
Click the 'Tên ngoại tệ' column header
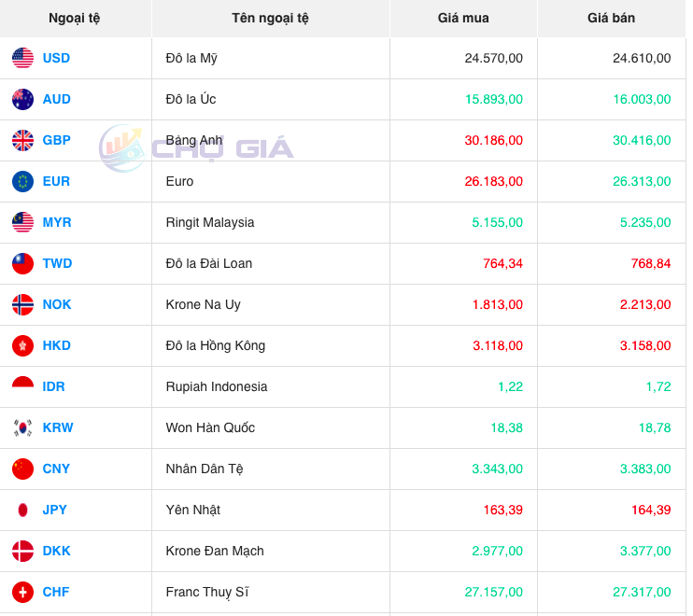pos(270,18)
